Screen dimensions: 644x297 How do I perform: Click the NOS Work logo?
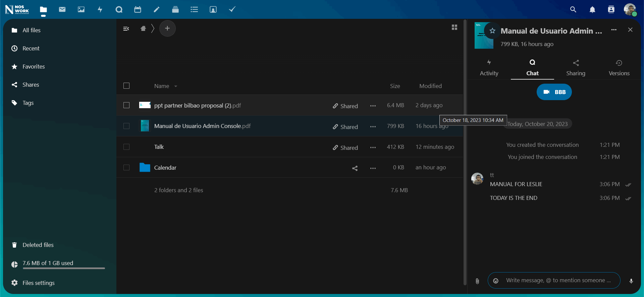coord(17,9)
